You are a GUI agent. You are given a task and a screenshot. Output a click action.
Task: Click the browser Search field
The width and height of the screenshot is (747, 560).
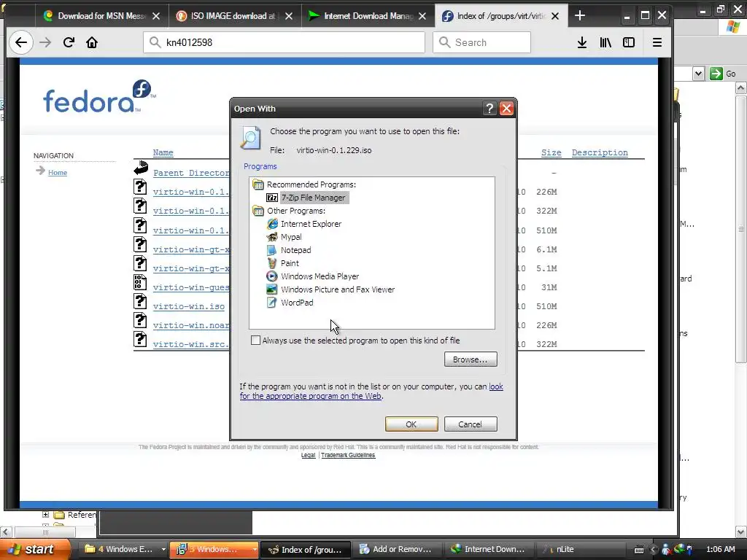[481, 42]
